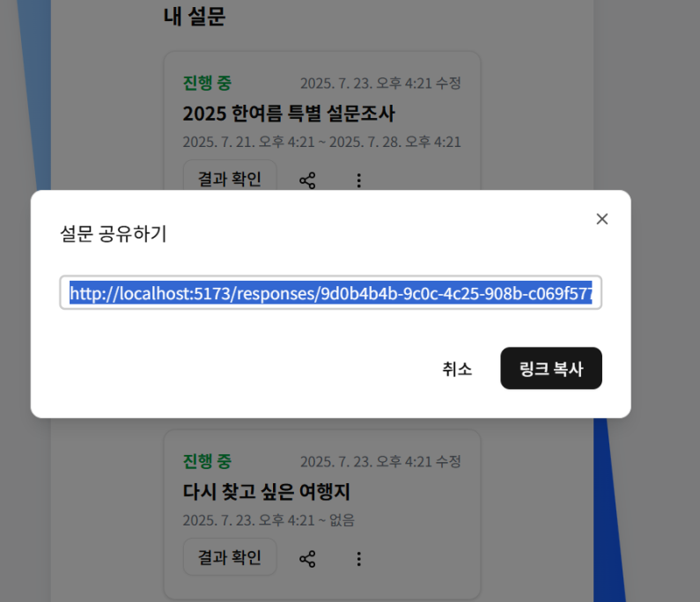This screenshot has height=602, width=700.
Task: Click the 설문 공유하기 dialog title
Action: tap(114, 234)
